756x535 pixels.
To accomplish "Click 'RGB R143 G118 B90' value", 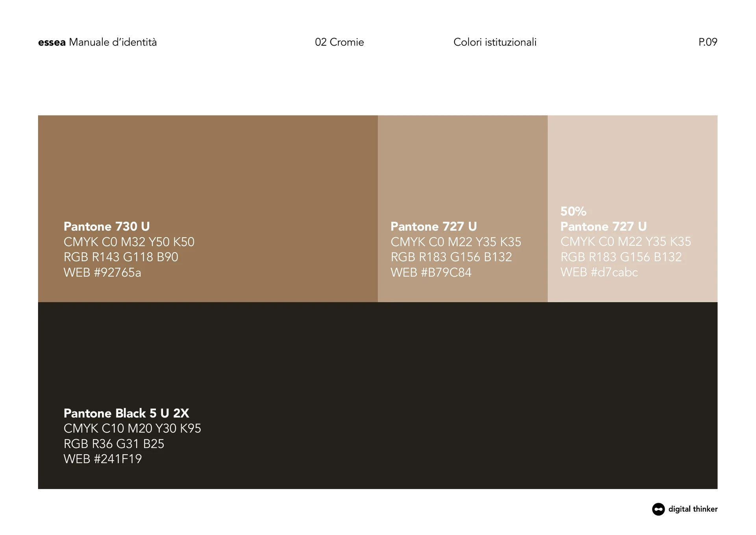I will [121, 257].
